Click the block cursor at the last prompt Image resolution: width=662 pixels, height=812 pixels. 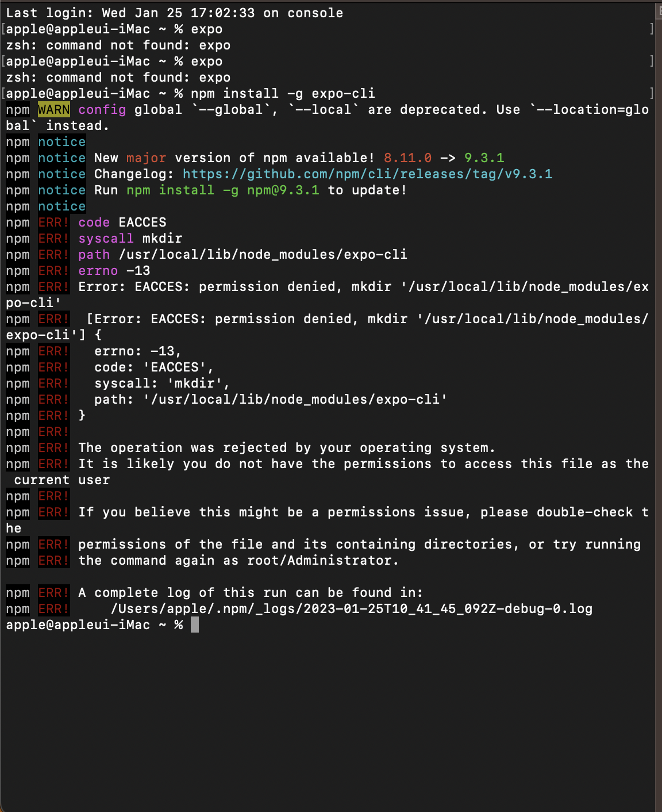195,625
